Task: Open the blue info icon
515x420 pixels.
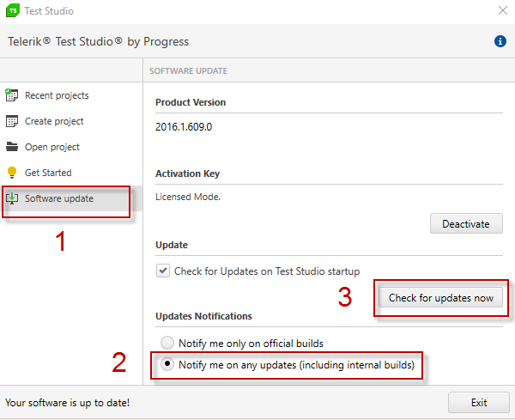Action: pos(500,41)
